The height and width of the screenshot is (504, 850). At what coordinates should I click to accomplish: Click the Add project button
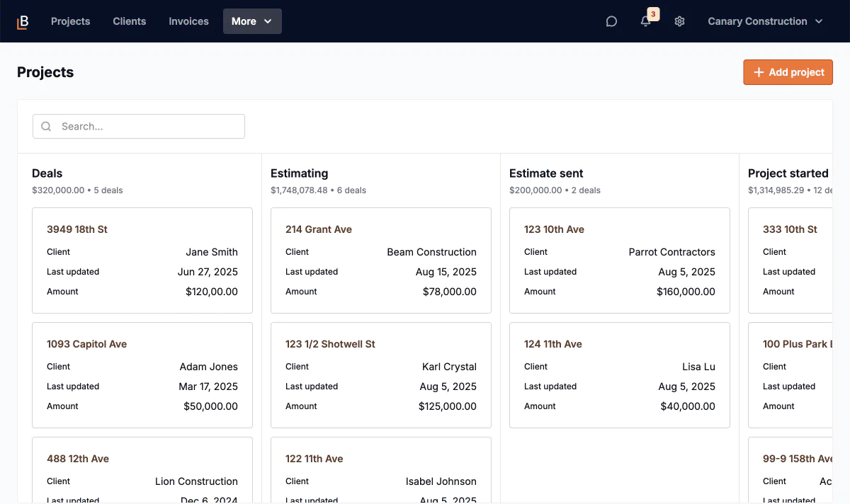coord(788,72)
